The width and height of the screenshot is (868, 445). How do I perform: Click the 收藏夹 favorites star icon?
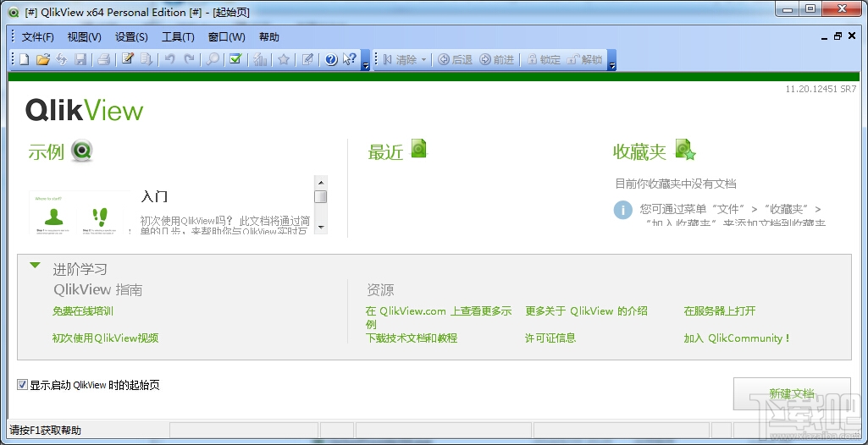pos(685,149)
